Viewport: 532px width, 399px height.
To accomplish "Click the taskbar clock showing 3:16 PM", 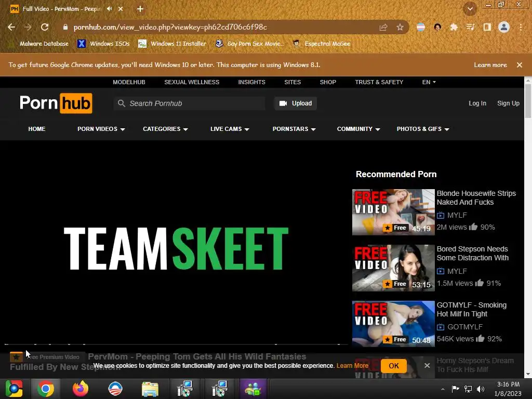I will coord(508,389).
